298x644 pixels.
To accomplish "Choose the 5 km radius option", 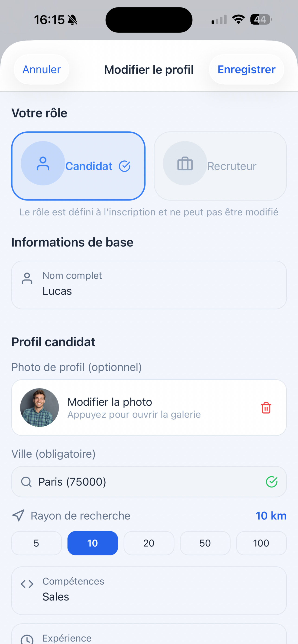I will pos(36,543).
